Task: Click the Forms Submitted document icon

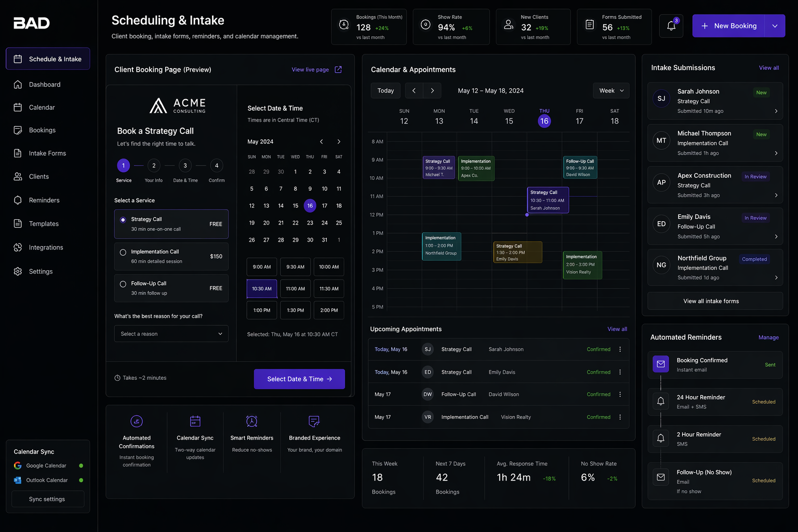Action: coord(590,24)
